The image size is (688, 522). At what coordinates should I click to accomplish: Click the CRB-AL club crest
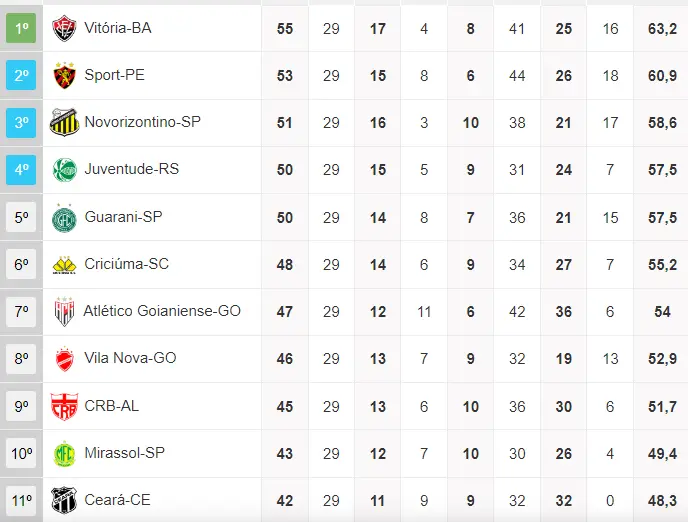(65, 406)
